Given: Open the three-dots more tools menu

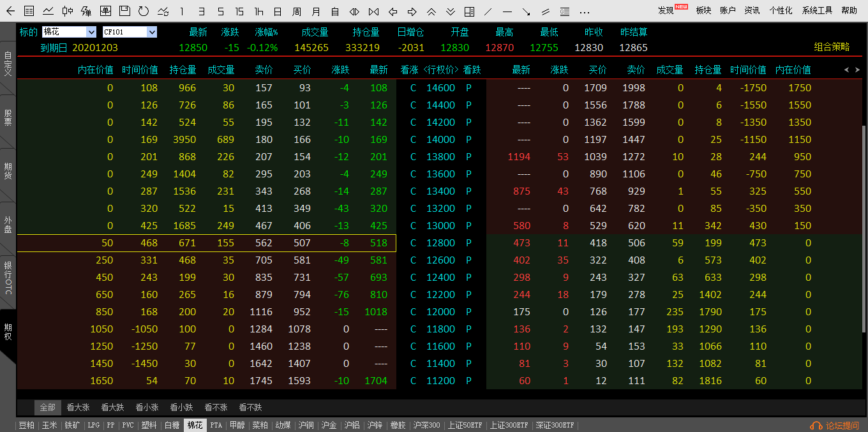Looking at the screenshot, I should [x=584, y=11].
